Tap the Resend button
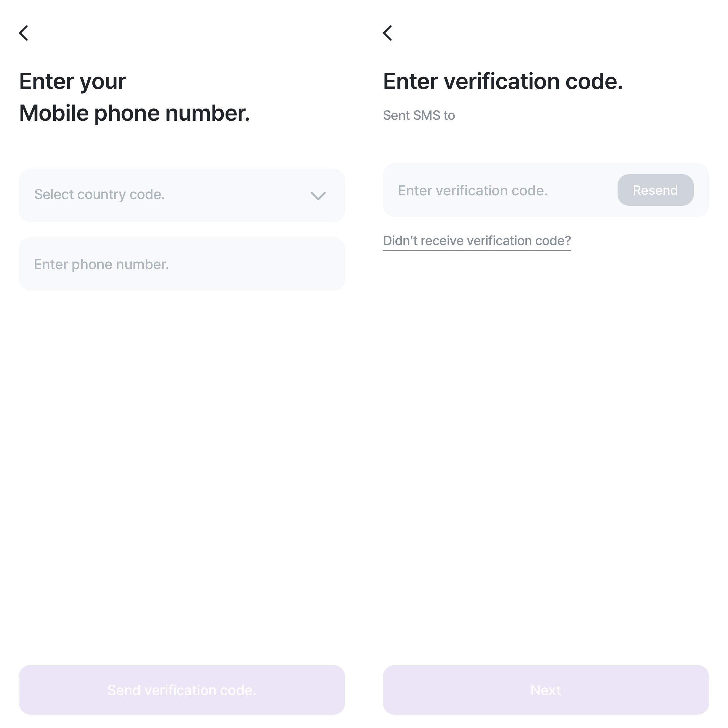 pyautogui.click(x=655, y=190)
